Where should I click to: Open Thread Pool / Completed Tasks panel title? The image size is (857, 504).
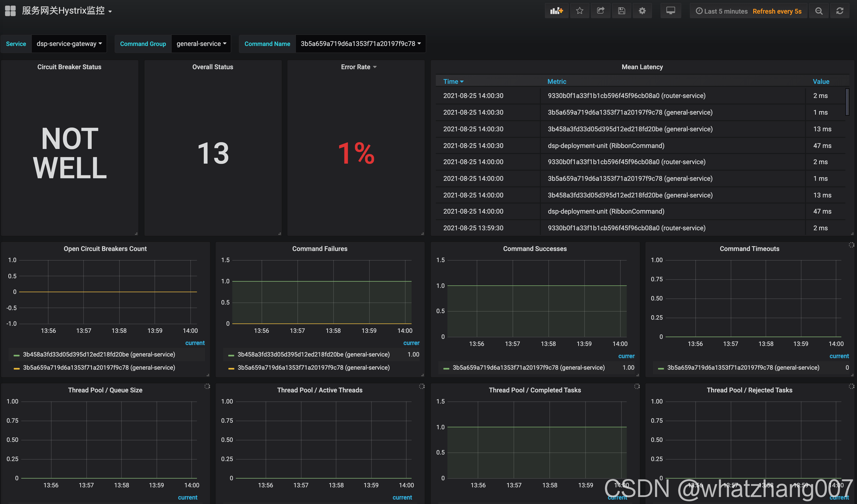535,390
